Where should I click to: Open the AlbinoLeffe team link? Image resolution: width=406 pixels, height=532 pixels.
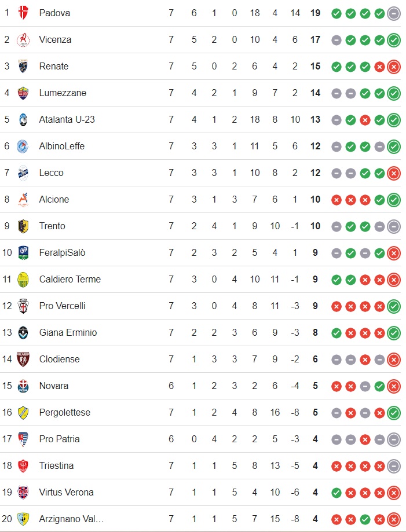62,146
